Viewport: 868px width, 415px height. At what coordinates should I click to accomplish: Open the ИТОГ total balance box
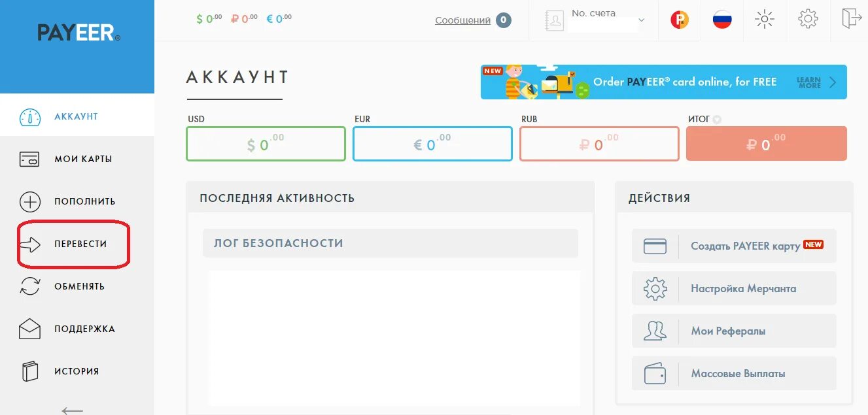767,144
